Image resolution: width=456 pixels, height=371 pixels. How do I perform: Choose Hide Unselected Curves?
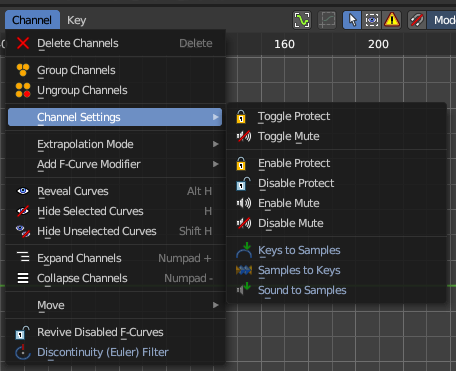115,231
